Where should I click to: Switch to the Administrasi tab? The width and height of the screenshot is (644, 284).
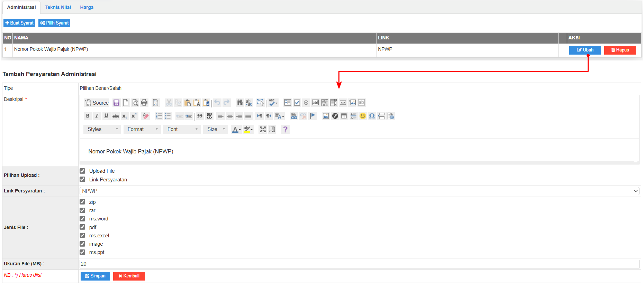pyautogui.click(x=21, y=7)
